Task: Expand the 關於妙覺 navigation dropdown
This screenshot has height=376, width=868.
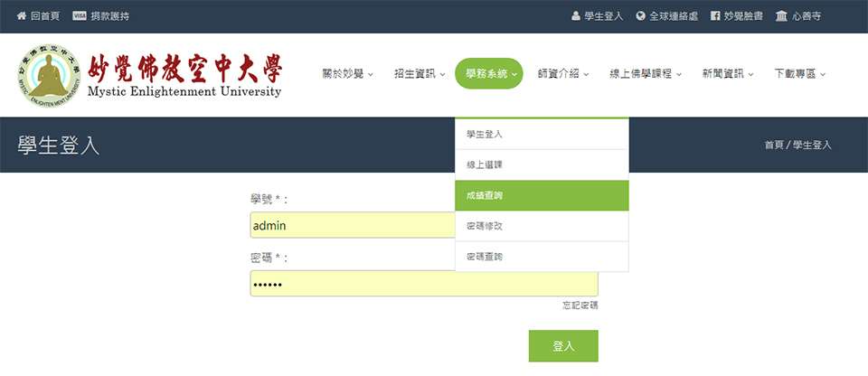Action: click(x=347, y=74)
